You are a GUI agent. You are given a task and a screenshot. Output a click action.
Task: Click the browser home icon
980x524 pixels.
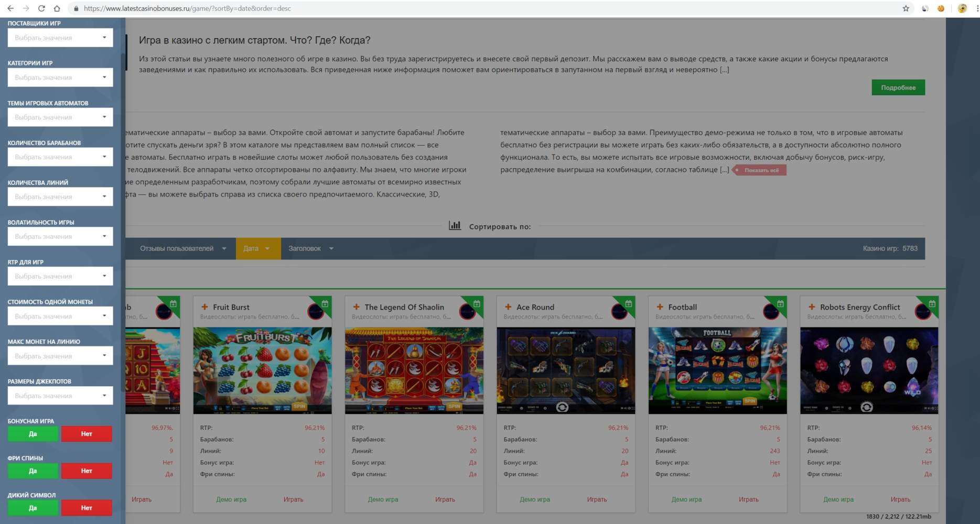click(57, 8)
